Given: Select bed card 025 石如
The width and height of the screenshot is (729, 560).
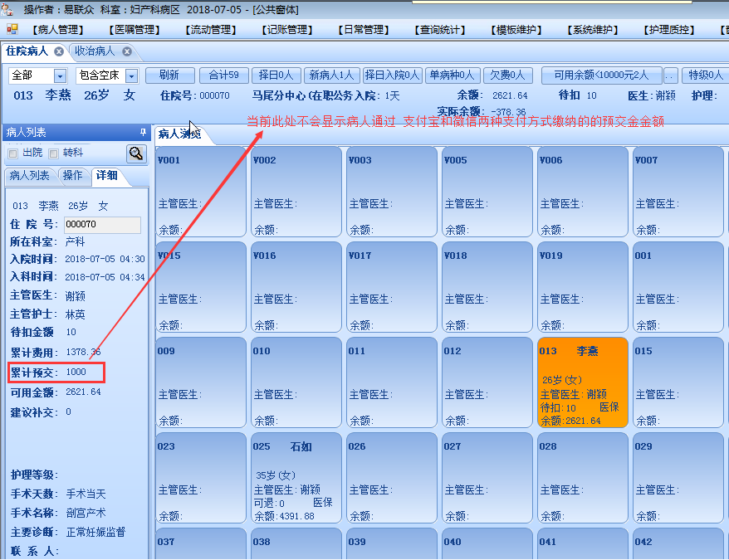Looking at the screenshot, I should tap(296, 478).
